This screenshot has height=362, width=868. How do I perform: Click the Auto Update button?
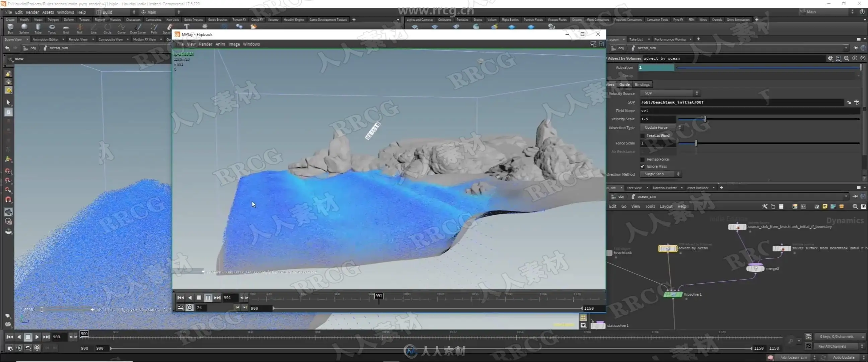coord(844,357)
